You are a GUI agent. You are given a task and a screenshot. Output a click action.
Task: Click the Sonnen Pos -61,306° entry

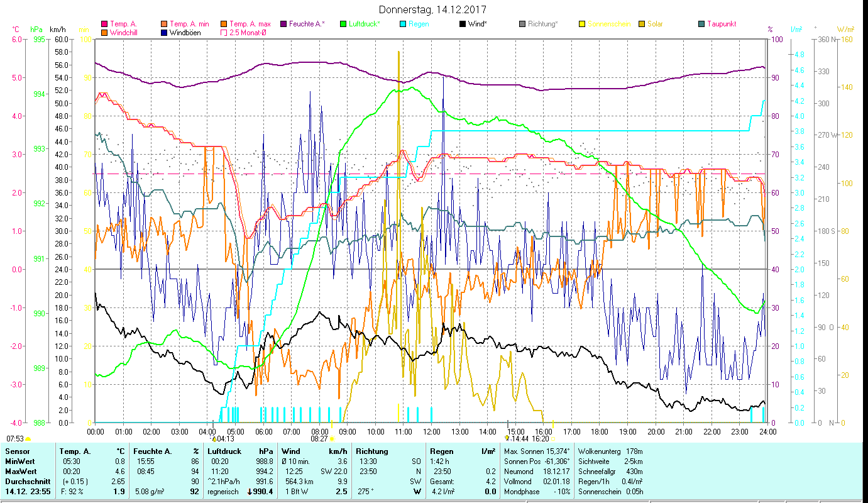[537, 462]
